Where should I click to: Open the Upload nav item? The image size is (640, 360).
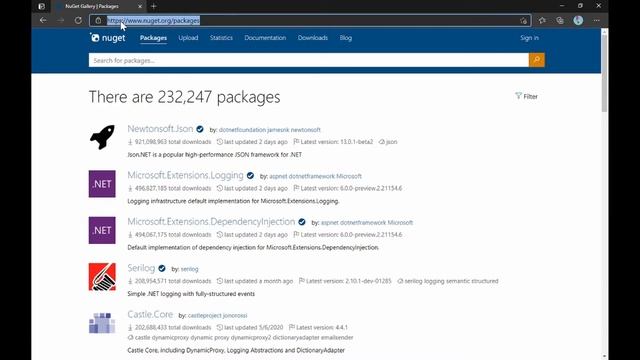click(x=188, y=38)
